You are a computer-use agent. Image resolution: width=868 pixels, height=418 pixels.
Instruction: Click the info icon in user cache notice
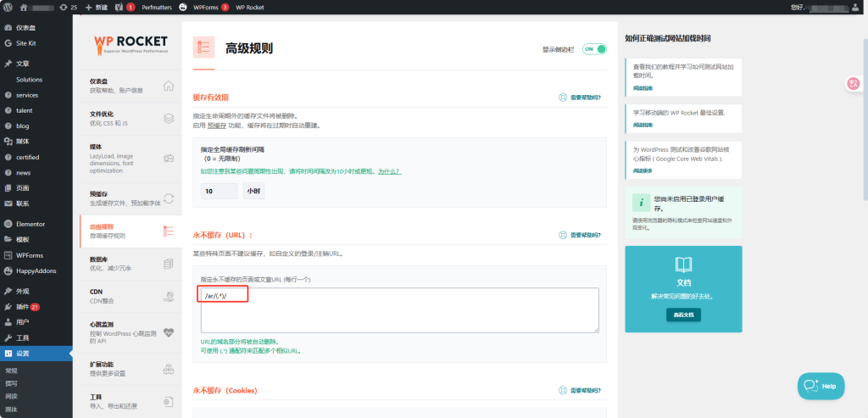[641, 203]
